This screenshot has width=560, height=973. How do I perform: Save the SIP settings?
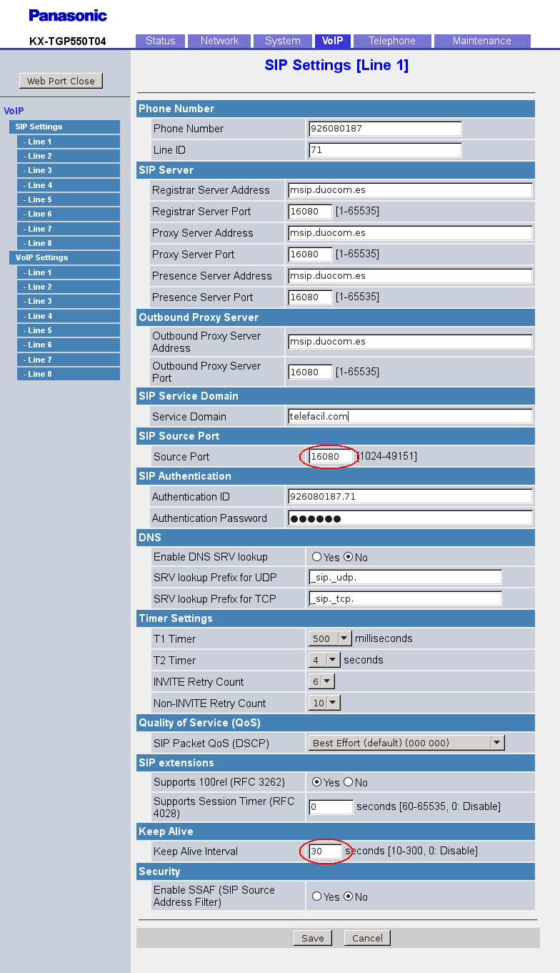[312, 938]
